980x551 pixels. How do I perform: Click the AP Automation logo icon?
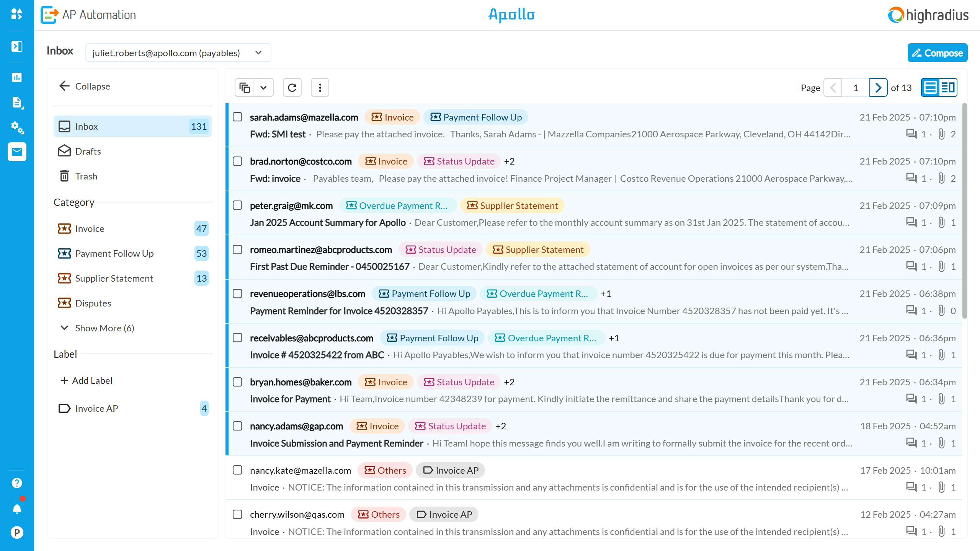coord(50,15)
